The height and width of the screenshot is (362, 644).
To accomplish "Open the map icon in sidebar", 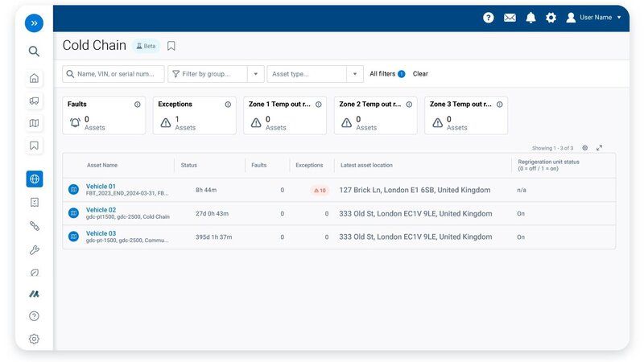I will tap(34, 123).
